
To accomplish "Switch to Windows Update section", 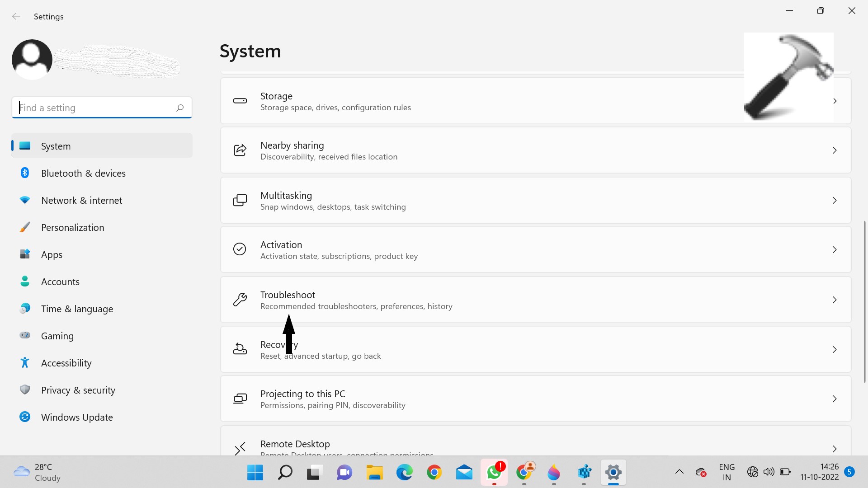I will coord(77,417).
